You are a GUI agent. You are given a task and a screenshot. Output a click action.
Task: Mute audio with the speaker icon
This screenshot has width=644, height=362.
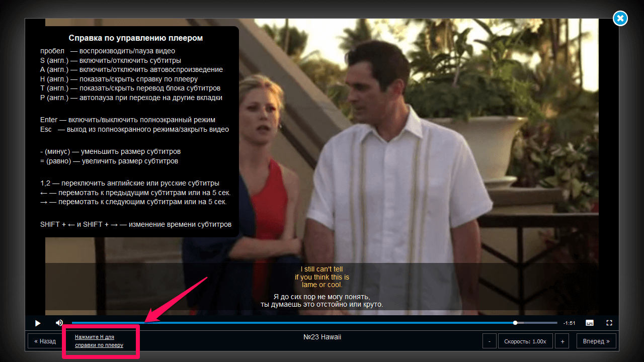point(59,323)
